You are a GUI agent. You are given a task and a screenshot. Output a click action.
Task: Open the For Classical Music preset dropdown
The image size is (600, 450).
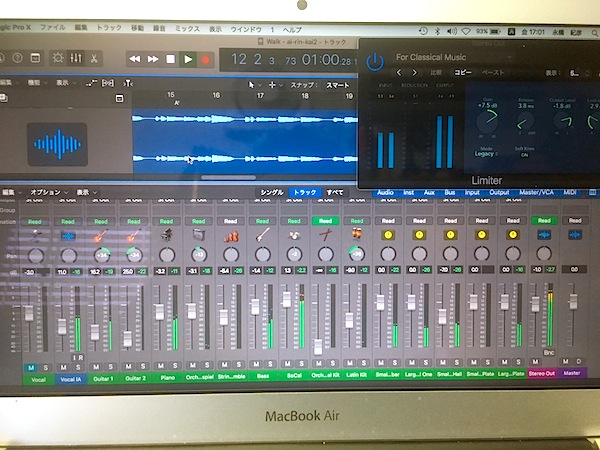(x=453, y=57)
